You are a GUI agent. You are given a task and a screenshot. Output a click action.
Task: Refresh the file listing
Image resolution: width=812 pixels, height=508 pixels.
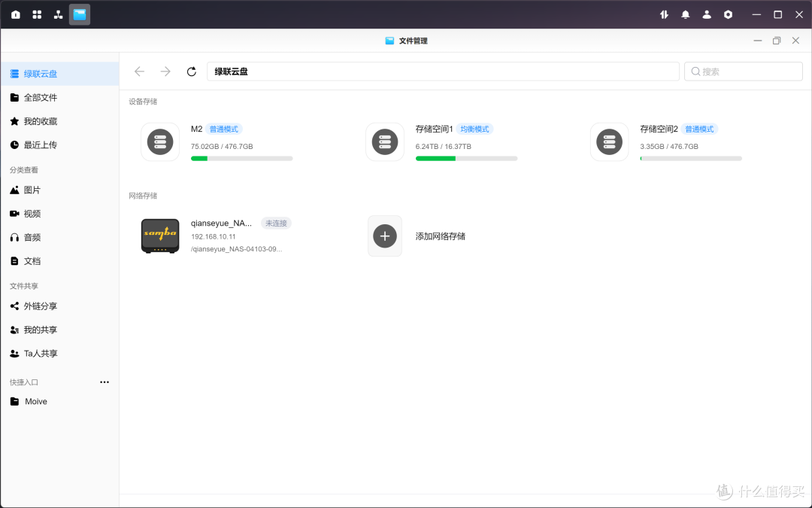tap(192, 71)
